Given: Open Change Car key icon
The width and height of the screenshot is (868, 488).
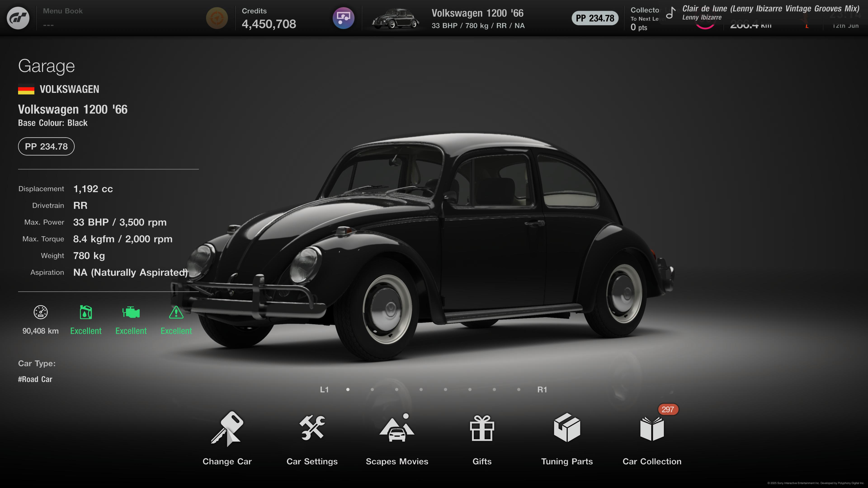Looking at the screenshot, I should (227, 429).
